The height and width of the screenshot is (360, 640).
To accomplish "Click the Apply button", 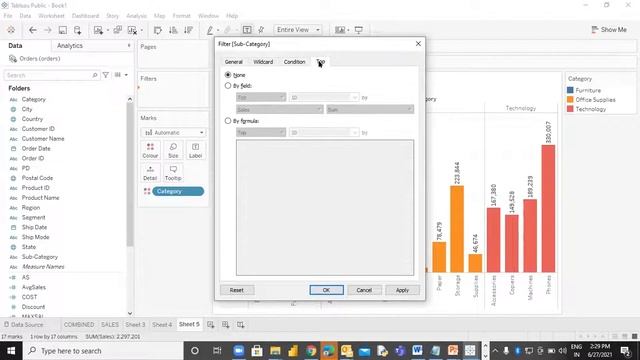I will pyautogui.click(x=402, y=290).
